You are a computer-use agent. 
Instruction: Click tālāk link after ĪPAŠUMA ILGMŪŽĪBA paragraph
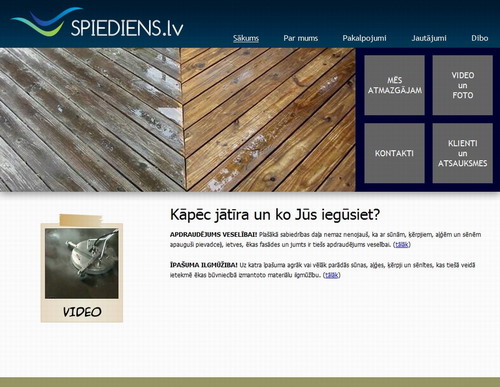332,275
